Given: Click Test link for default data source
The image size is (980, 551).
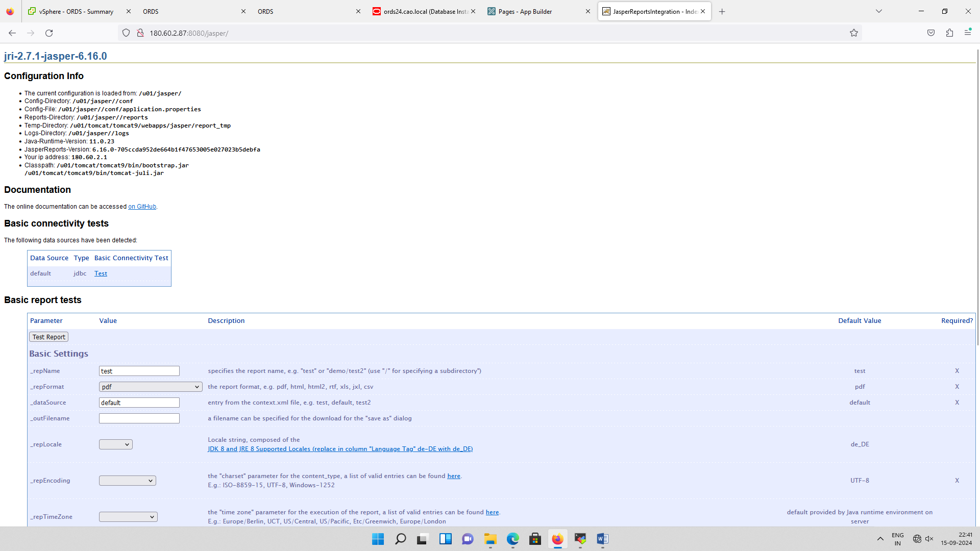Looking at the screenshot, I should pos(101,273).
